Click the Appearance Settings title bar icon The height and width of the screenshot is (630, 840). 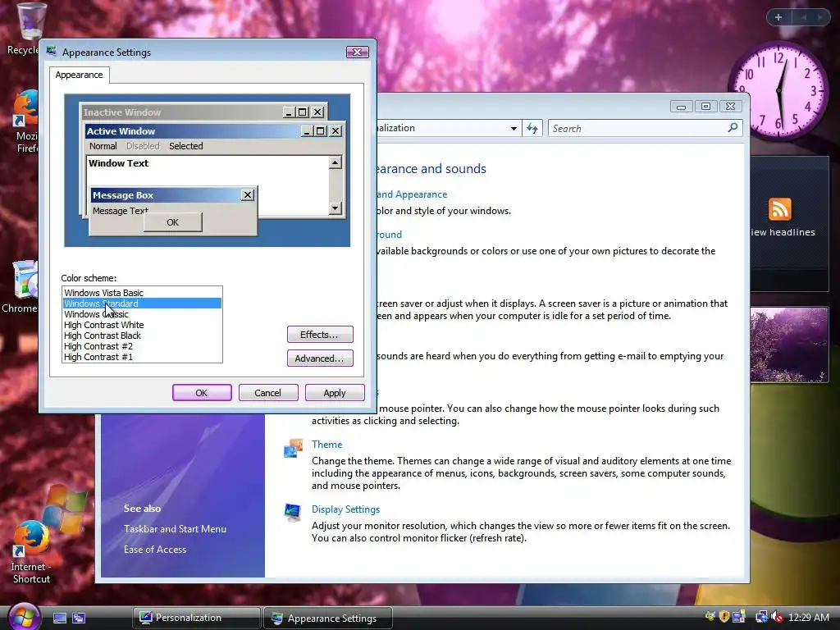[x=52, y=52]
